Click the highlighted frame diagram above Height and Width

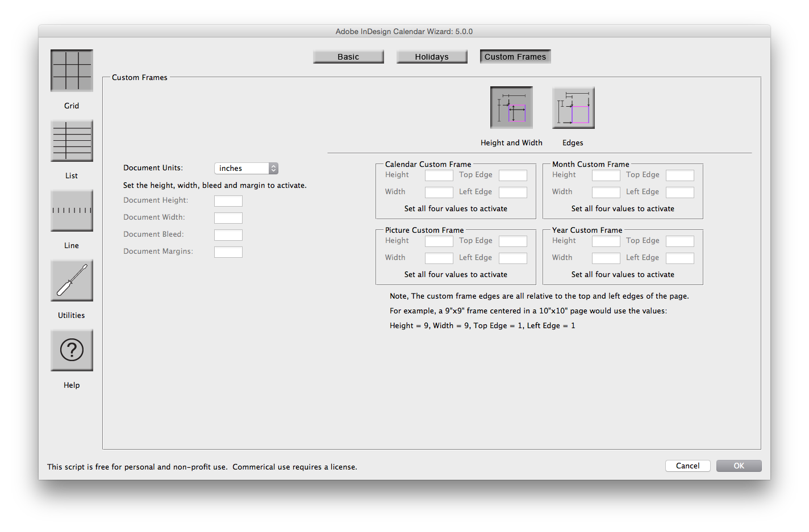pyautogui.click(x=511, y=107)
